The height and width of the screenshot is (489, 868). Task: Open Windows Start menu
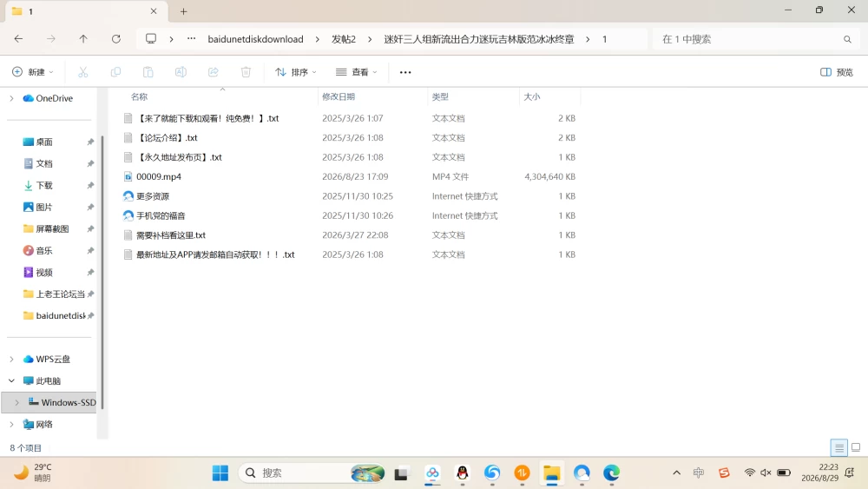click(x=220, y=473)
